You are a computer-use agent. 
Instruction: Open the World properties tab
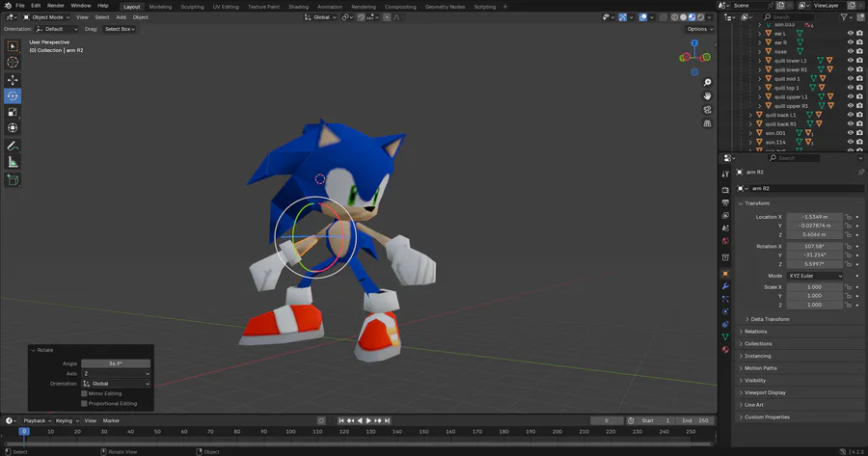725,241
